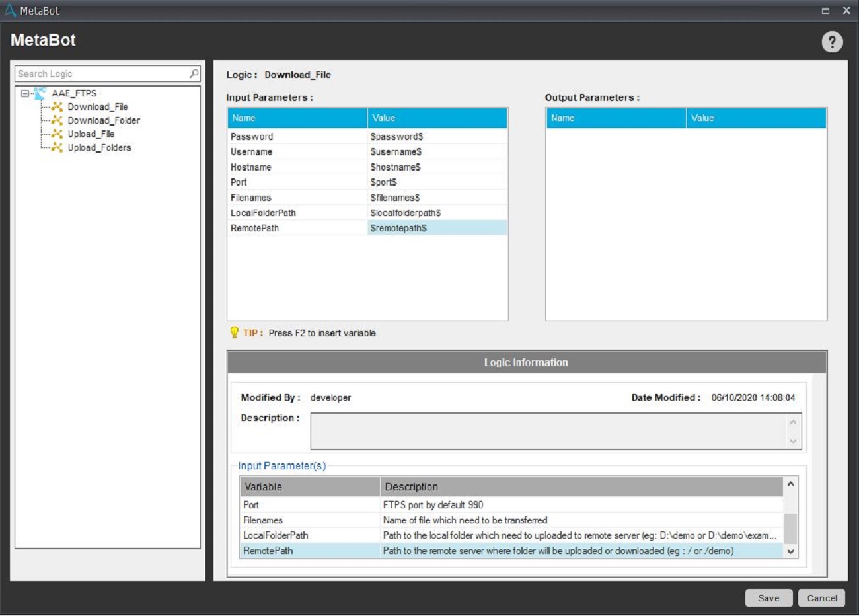Click the Upload_File logic icon
Viewport: 859px width, 616px height.
pyautogui.click(x=57, y=134)
